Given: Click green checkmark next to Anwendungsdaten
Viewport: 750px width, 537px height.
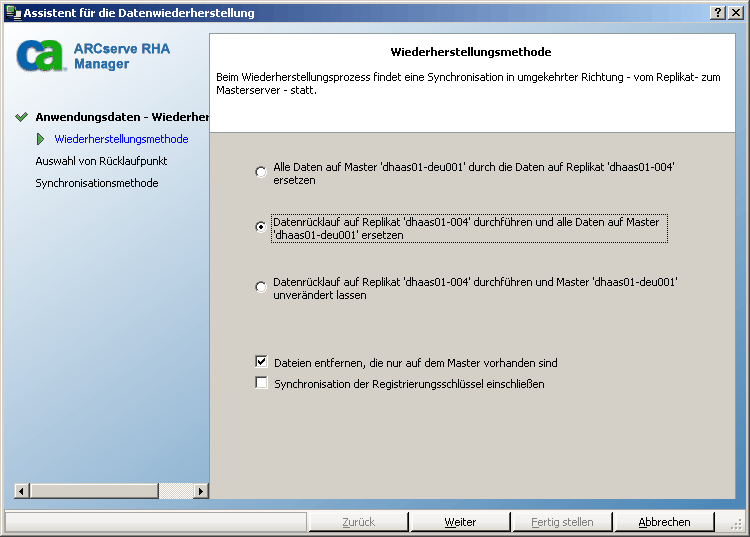Looking at the screenshot, I should (x=21, y=117).
